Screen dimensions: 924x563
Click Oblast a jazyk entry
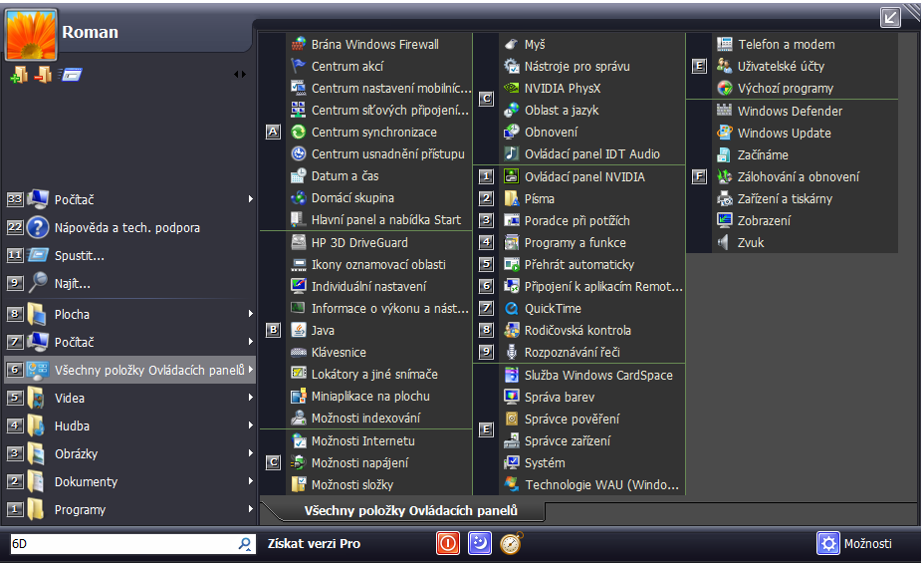pyautogui.click(x=592, y=111)
